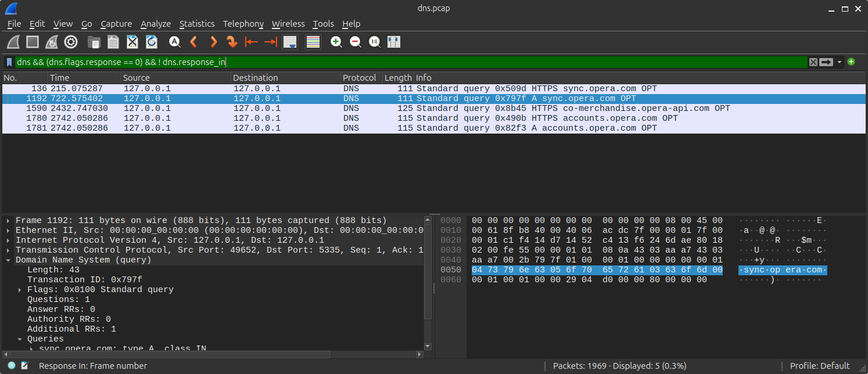Save this capture file icon
This screenshot has height=374, width=868.
[x=113, y=42]
